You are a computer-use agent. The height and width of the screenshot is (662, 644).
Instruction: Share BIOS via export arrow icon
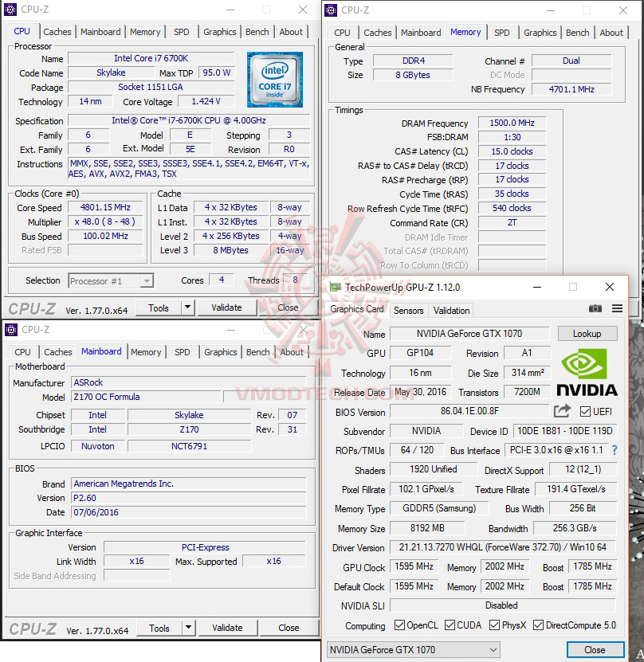(562, 411)
